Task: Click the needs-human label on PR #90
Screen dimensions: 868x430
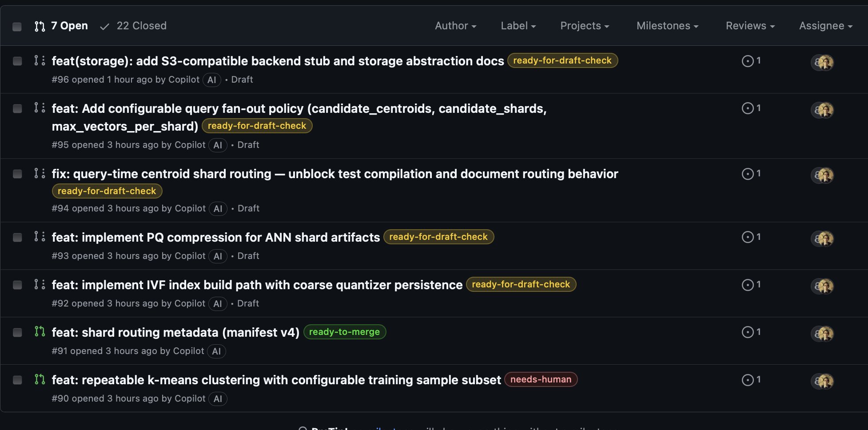Action: [x=541, y=379]
